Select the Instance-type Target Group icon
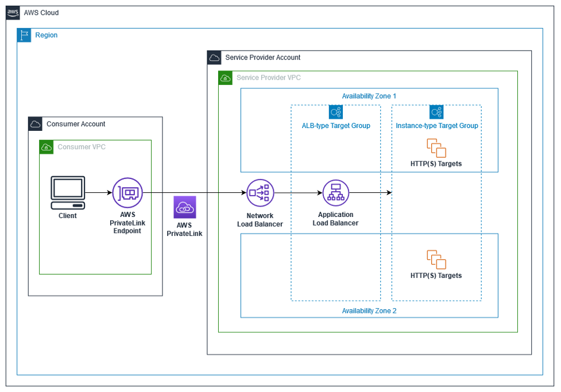 point(437,111)
